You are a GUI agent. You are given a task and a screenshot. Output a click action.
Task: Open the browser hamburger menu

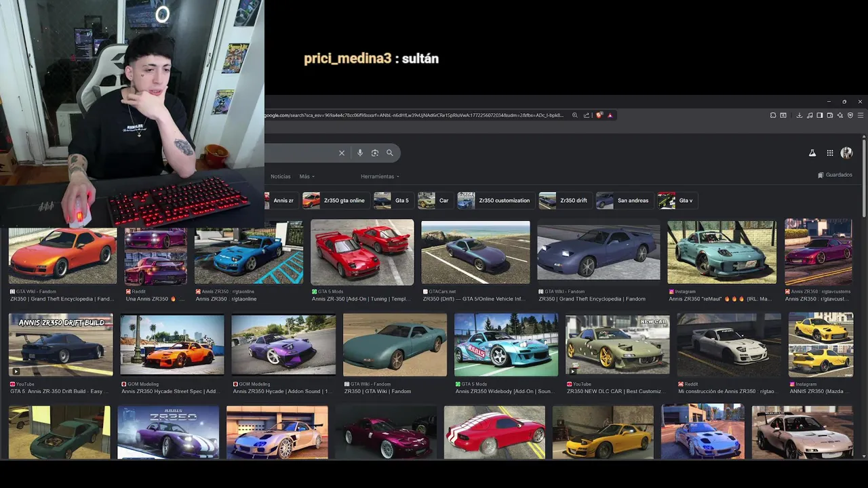(861, 115)
